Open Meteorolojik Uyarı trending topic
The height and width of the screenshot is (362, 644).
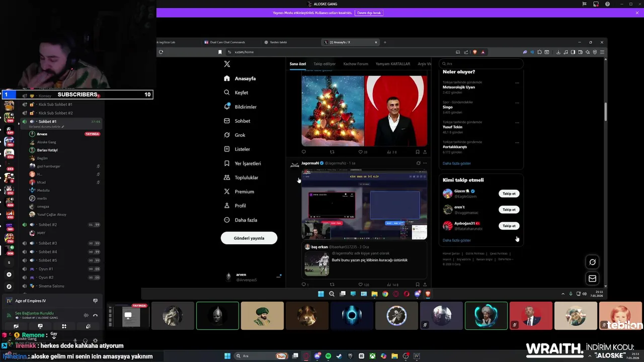tap(459, 87)
